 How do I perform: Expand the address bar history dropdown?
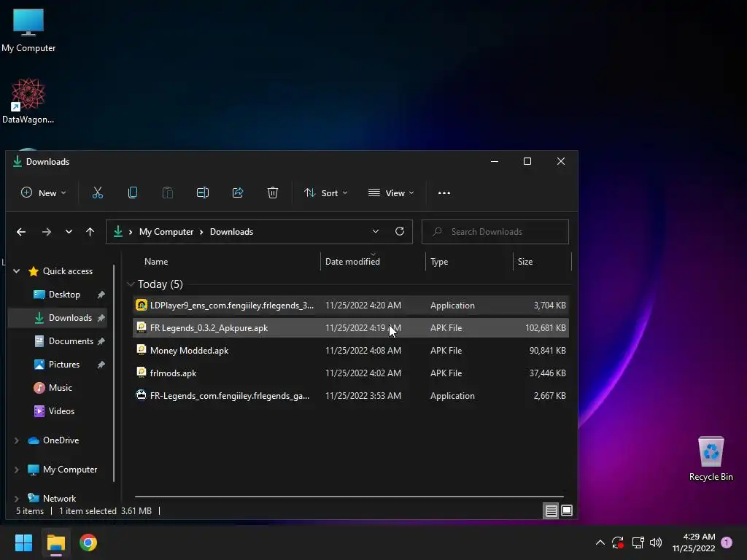(x=376, y=231)
